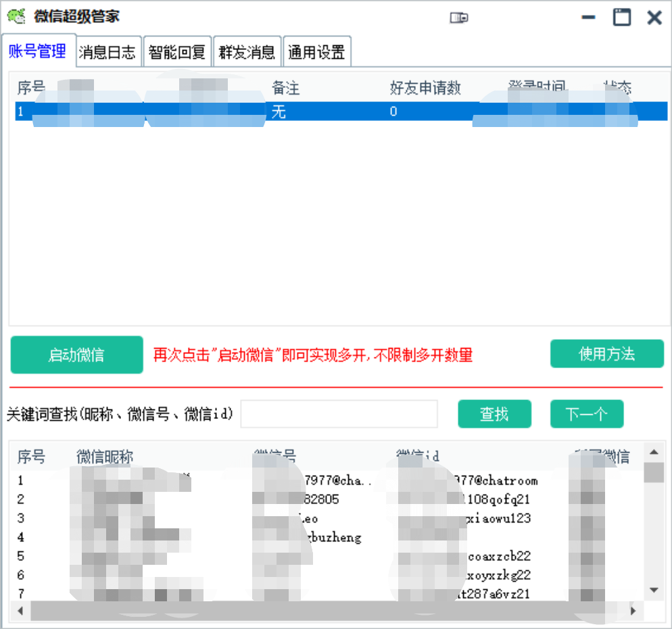Click the vertical scrollbar thumb in contact list
The height and width of the screenshot is (629, 672).
(654, 472)
